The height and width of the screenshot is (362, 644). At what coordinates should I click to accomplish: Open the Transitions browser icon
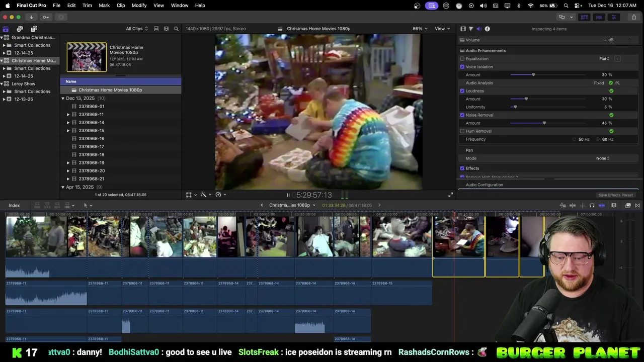[637, 205]
